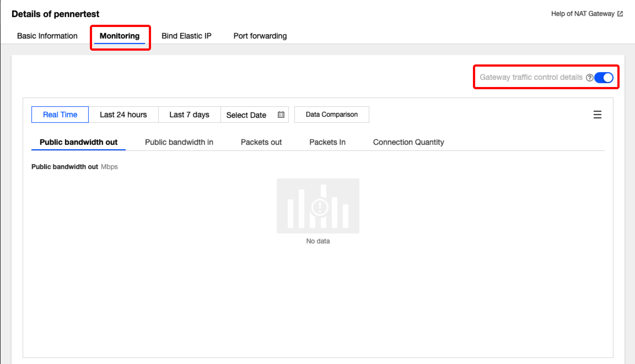Open the Port forwarding tab
635x364 pixels.
click(260, 36)
